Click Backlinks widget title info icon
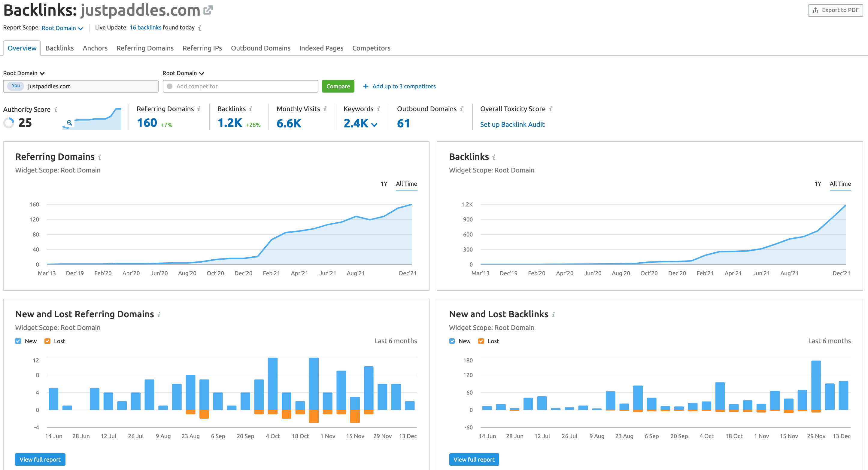The width and height of the screenshot is (868, 470). tap(494, 157)
